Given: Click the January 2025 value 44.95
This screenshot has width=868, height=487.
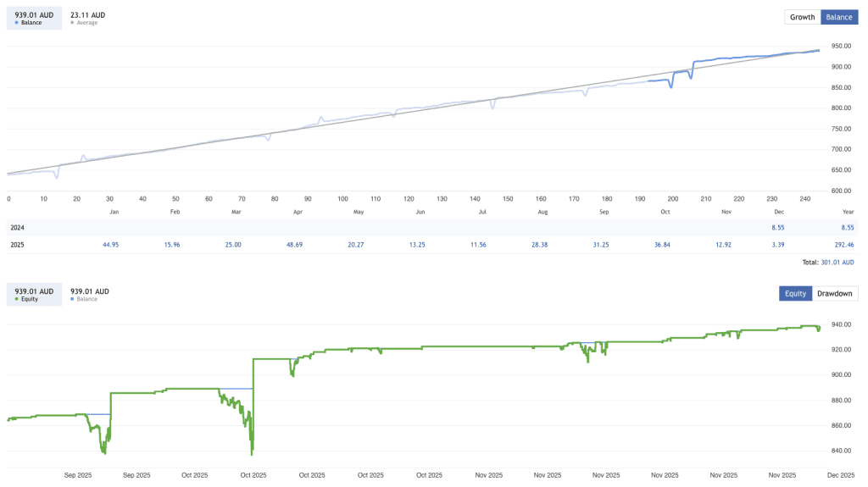Looking at the screenshot, I should coord(110,245).
